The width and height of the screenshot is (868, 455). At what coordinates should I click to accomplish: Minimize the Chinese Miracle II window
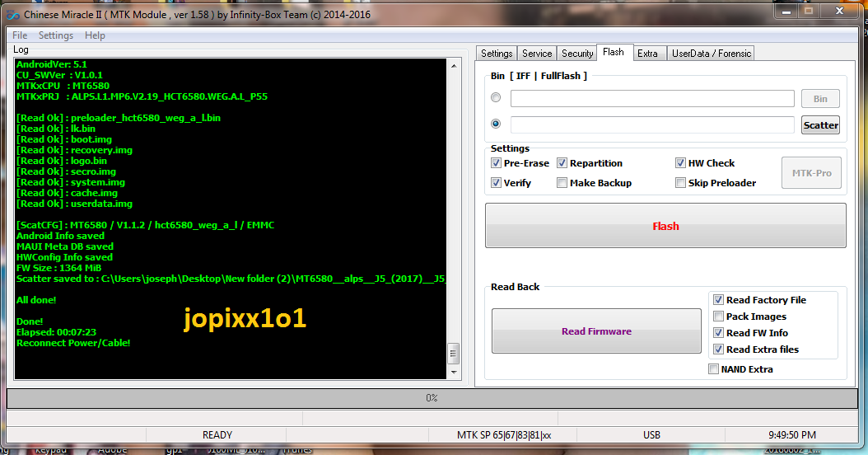coord(786,11)
